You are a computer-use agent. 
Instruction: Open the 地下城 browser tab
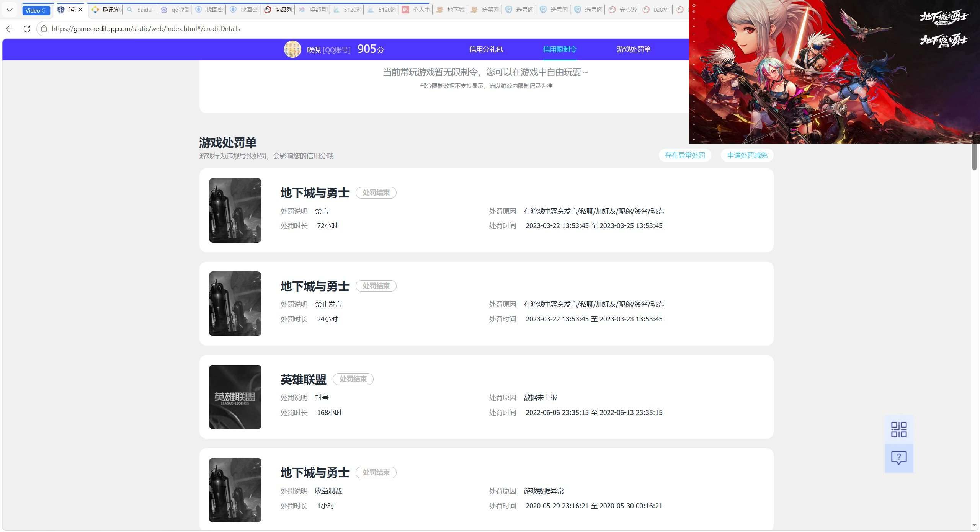pyautogui.click(x=451, y=10)
